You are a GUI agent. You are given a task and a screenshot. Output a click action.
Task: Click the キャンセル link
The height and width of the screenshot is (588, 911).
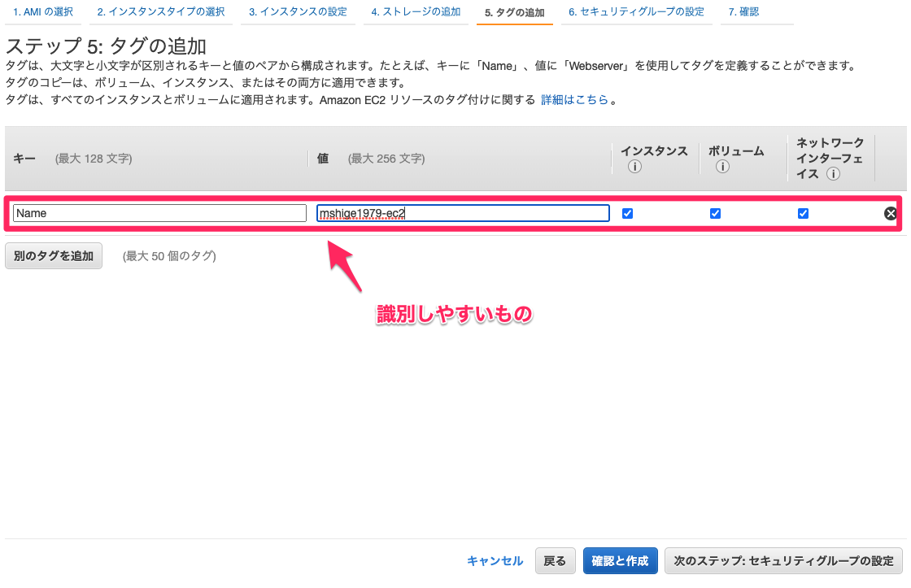coord(495,560)
